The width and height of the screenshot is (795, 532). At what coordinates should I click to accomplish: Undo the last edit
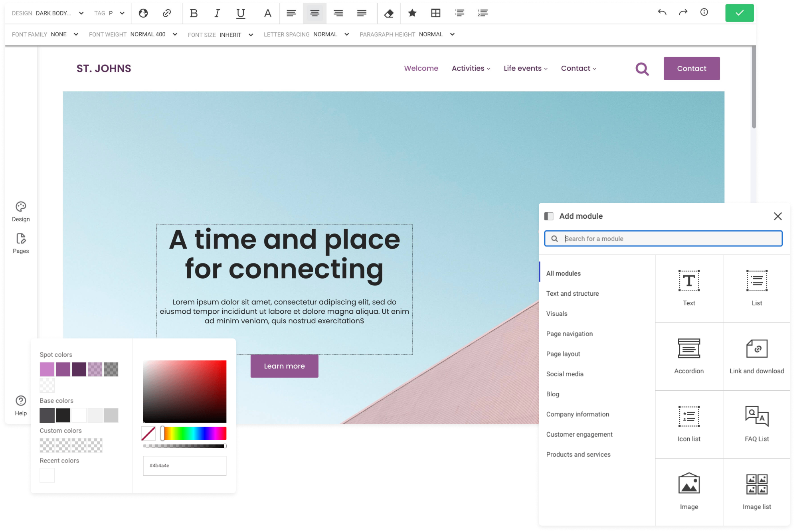[x=662, y=12]
